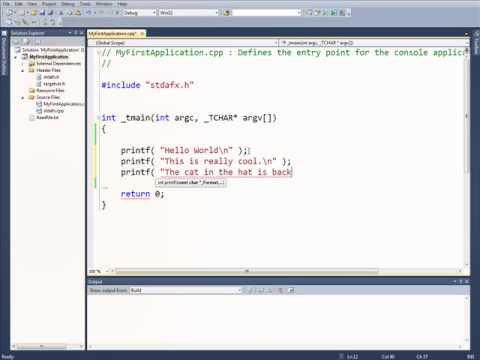
Task: Click the New Project toolbar icon
Action: click(x=10, y=13)
